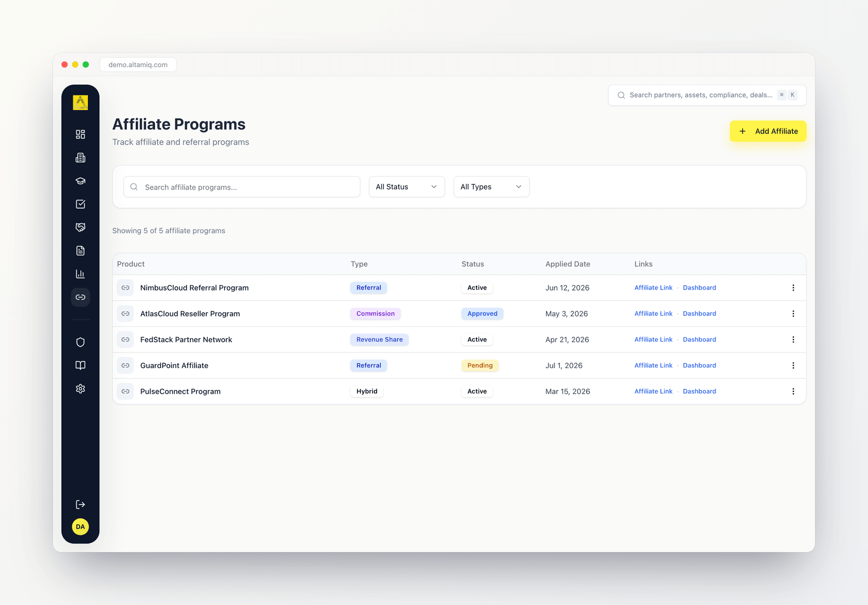Viewport: 868px width, 605px height.
Task: Focus the Search affiliate programs field
Action: (242, 186)
